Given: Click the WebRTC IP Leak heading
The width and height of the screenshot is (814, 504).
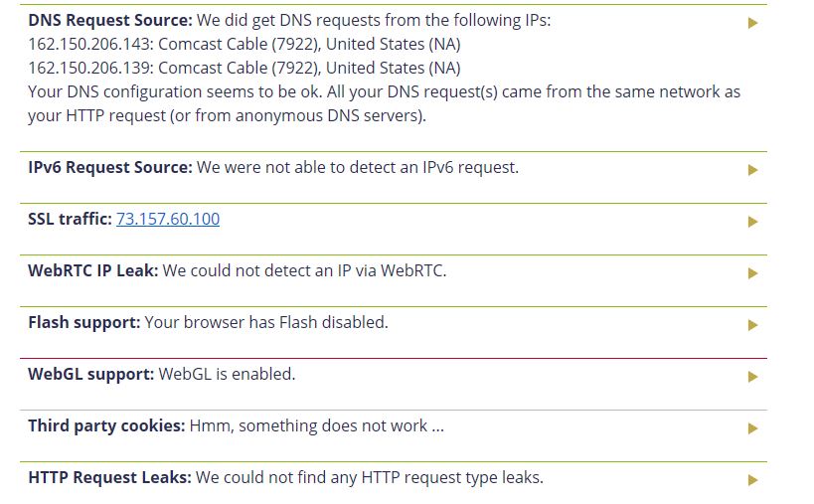Looking at the screenshot, I should tap(92, 270).
